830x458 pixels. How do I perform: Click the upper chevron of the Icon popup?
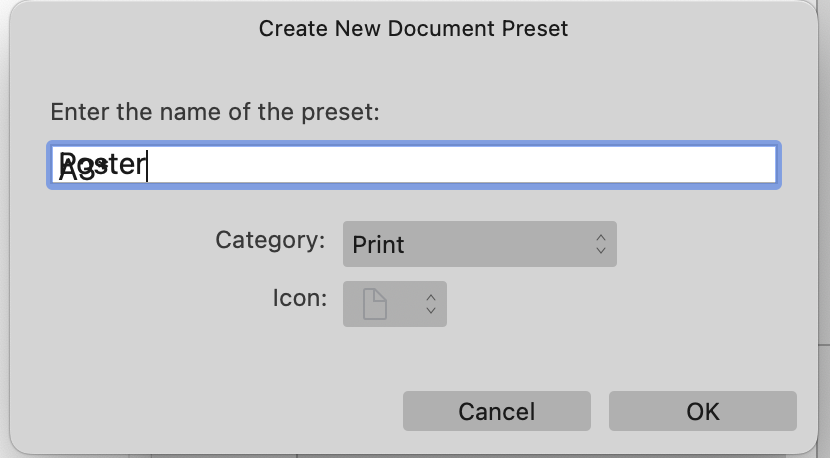431,298
